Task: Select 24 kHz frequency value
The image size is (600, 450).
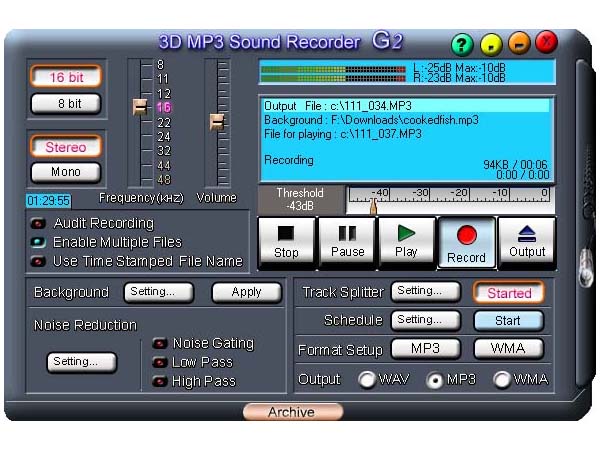Action: pos(164,137)
